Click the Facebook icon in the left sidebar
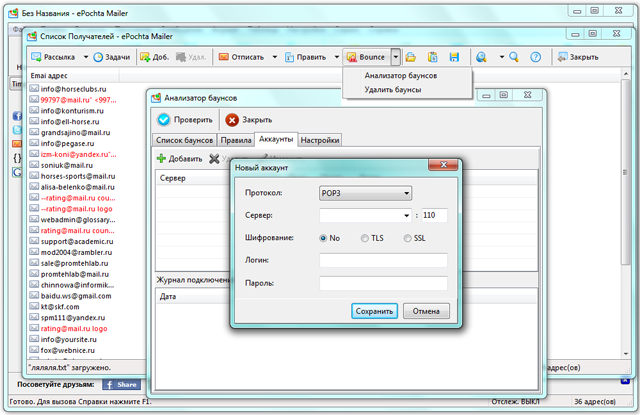Image resolution: width=640 pixels, height=415 pixels. tap(17, 116)
